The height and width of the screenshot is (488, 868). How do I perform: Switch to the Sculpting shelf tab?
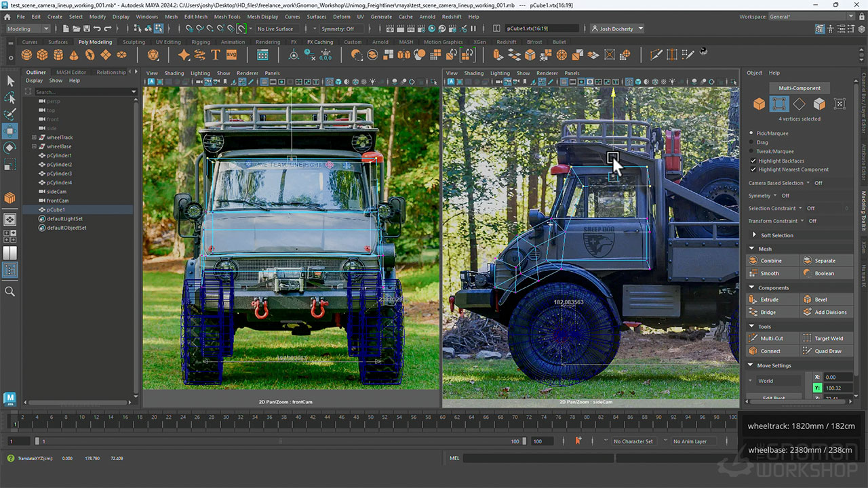click(x=134, y=42)
